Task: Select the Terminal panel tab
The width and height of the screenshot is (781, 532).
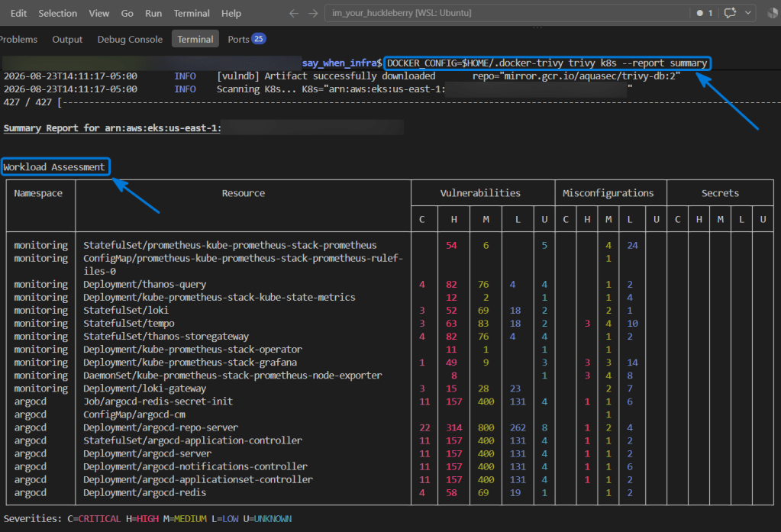Action: [x=195, y=39]
